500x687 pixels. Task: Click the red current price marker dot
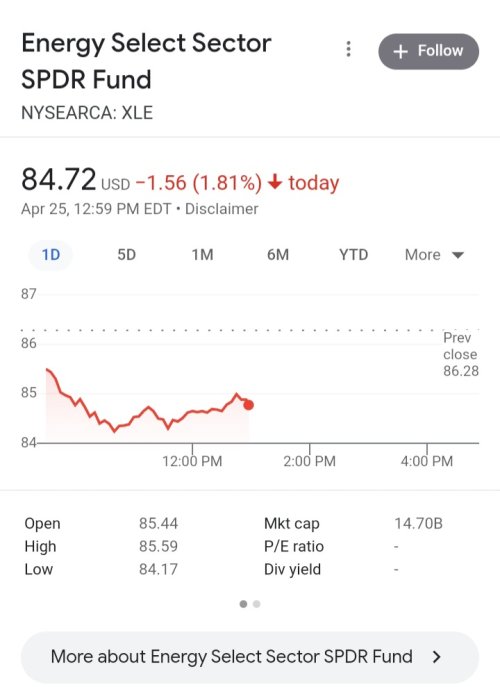click(x=248, y=405)
